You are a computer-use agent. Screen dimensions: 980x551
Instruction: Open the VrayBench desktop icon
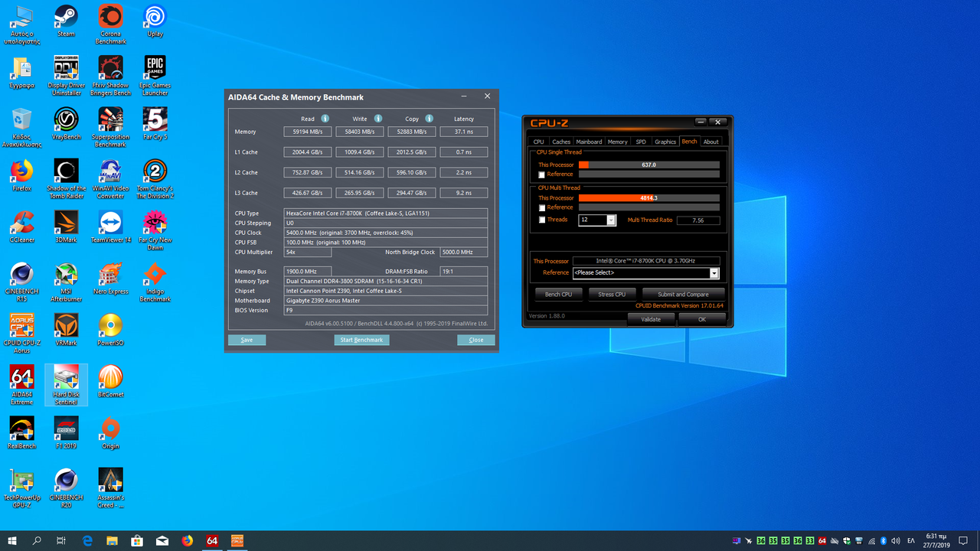66,123
